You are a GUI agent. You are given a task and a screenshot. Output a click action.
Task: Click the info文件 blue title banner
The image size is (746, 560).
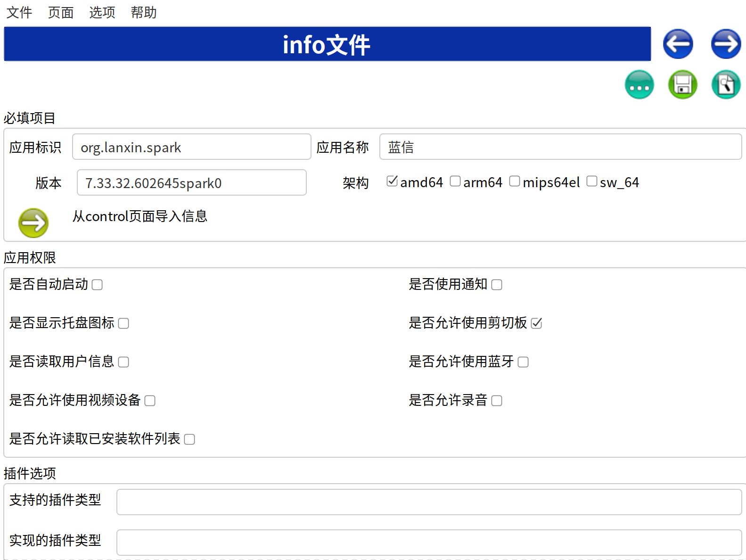pyautogui.click(x=328, y=44)
